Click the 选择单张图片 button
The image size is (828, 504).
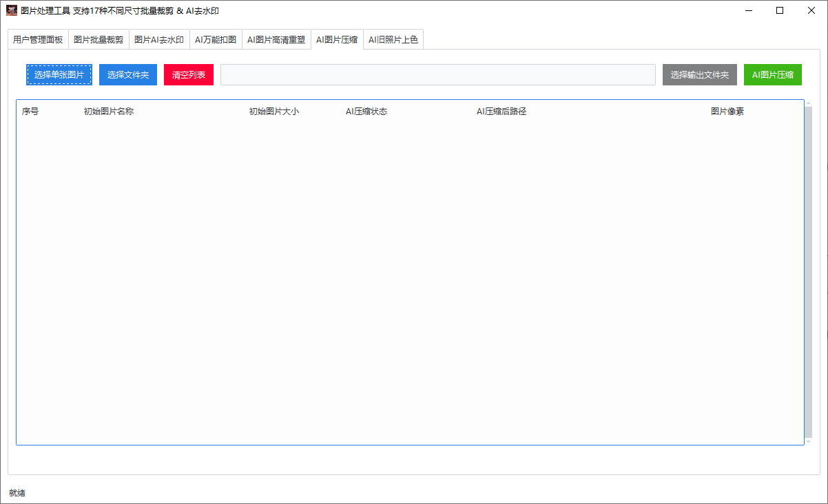pyautogui.click(x=59, y=74)
